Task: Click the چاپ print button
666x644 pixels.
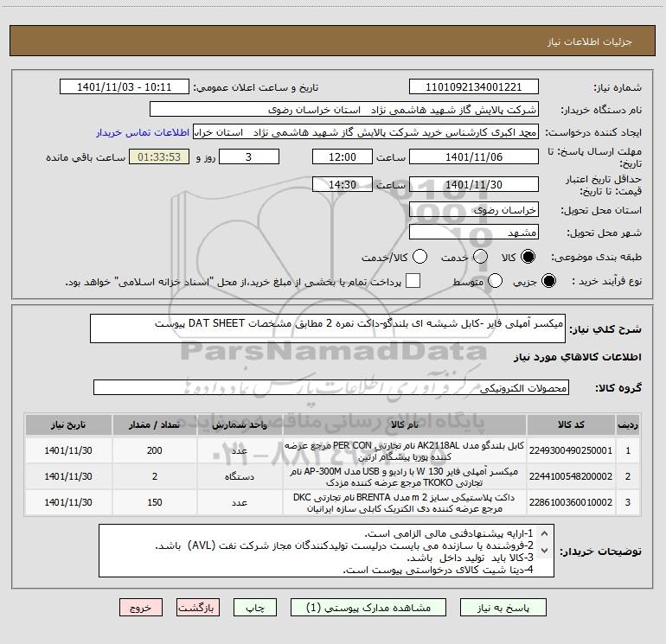Action: (x=255, y=608)
